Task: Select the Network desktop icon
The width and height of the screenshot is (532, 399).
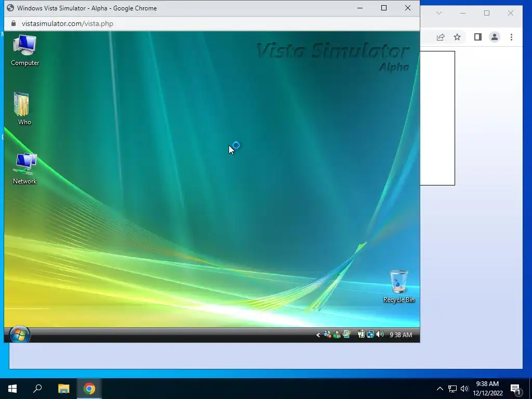Action: coord(25,169)
